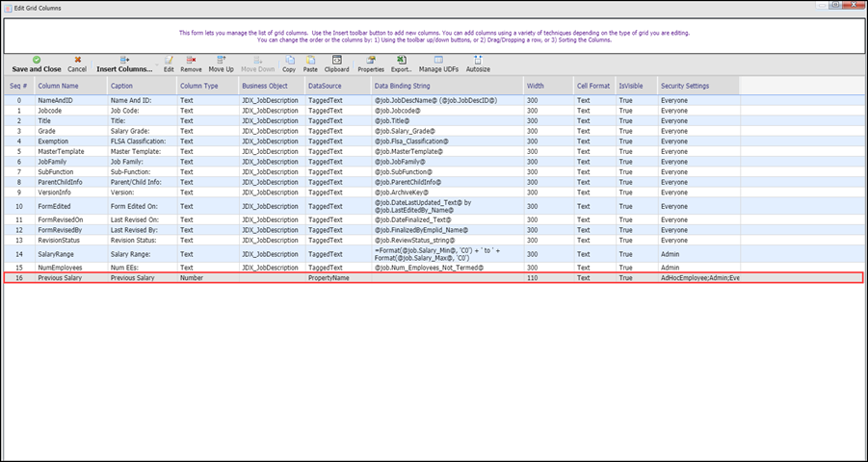Sort by the Column Name header
This screenshot has height=462, width=868.
click(71, 86)
